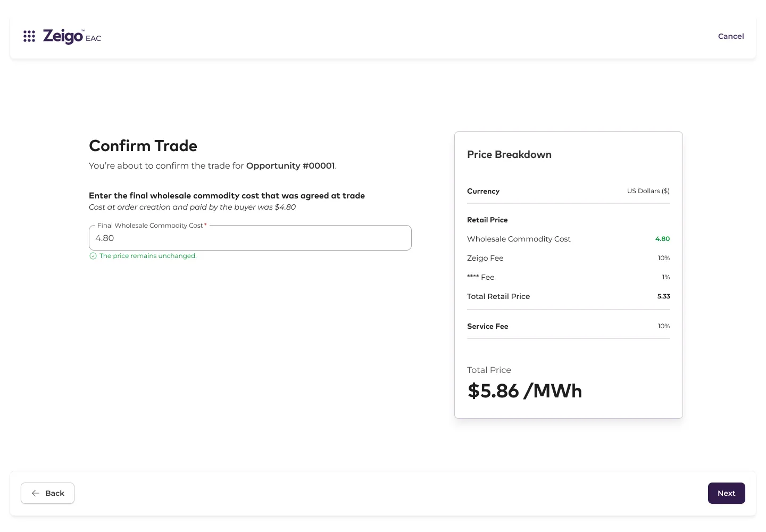This screenshot has height=532, width=766.
Task: Open the apps grid icon
Action: pyautogui.click(x=29, y=36)
